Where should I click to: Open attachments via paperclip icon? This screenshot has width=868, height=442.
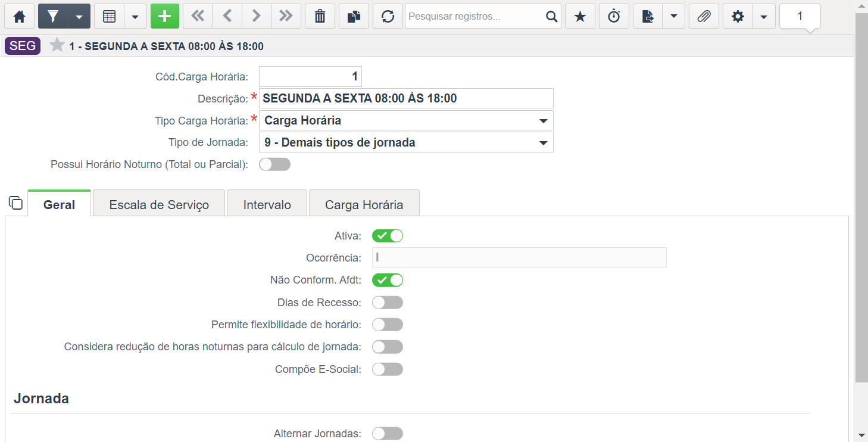point(704,16)
